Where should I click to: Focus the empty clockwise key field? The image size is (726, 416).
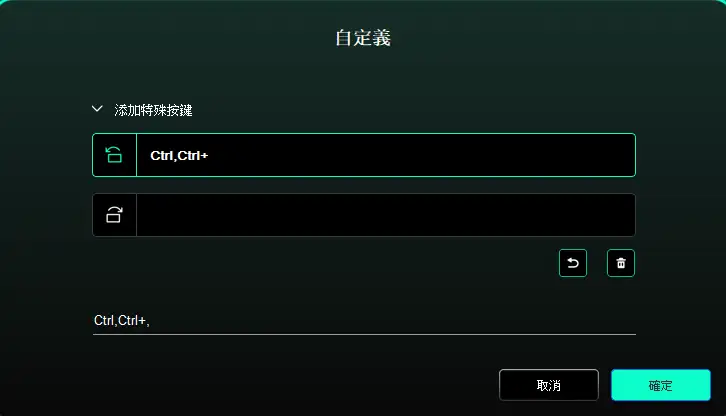tap(386, 214)
